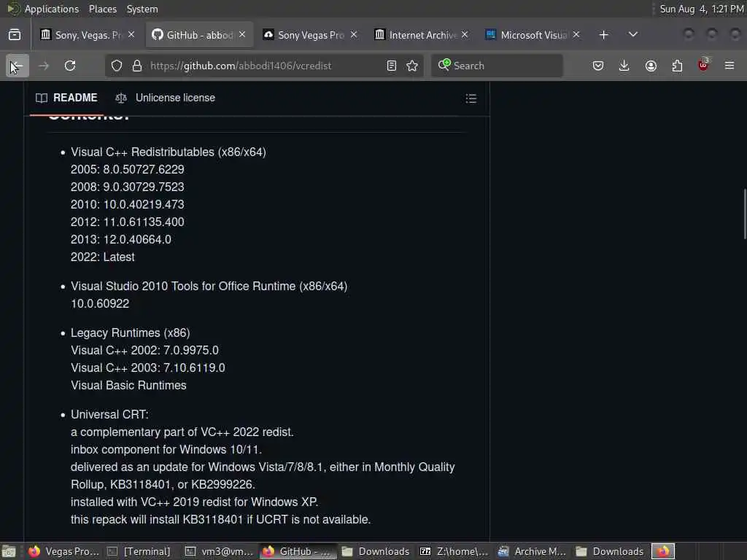View site security via padlock icon
This screenshot has width=747, height=560.
137,66
